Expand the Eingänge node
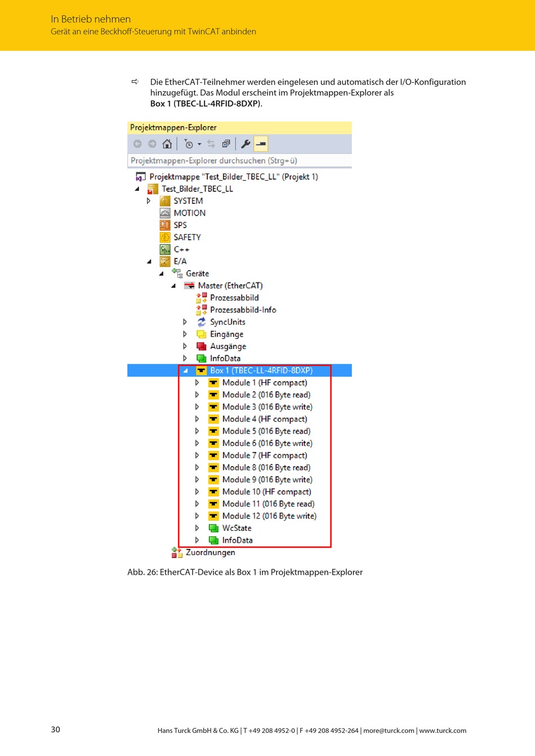 coord(185,334)
